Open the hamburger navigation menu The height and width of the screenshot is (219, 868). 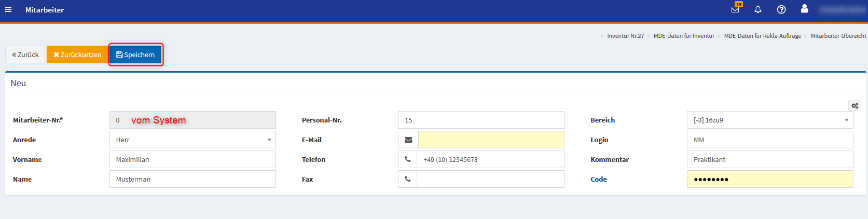click(8, 9)
